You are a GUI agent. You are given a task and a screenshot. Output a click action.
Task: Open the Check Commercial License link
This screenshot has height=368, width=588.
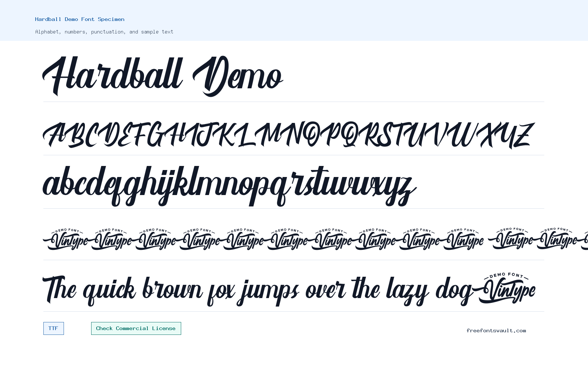pos(136,328)
